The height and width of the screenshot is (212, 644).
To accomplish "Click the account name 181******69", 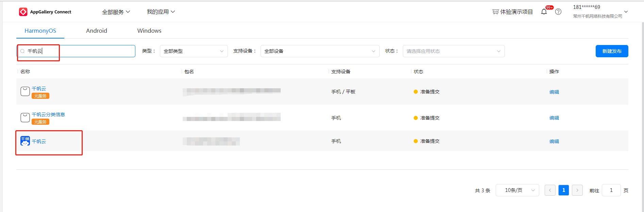I will tap(587, 7).
